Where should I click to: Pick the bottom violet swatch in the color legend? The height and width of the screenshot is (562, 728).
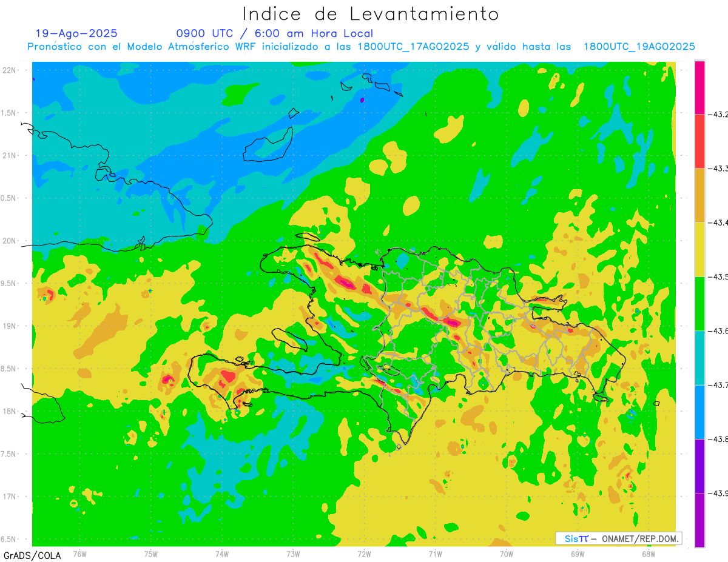[x=699, y=520]
